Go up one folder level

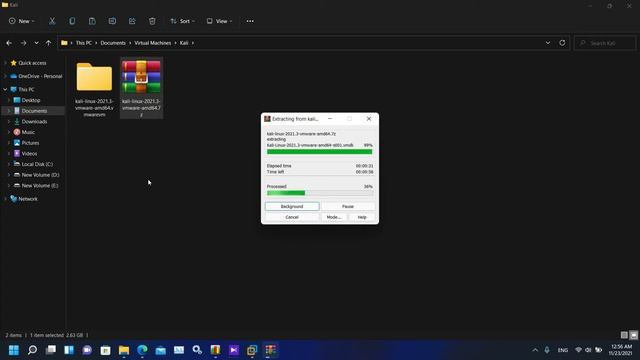click(x=49, y=43)
